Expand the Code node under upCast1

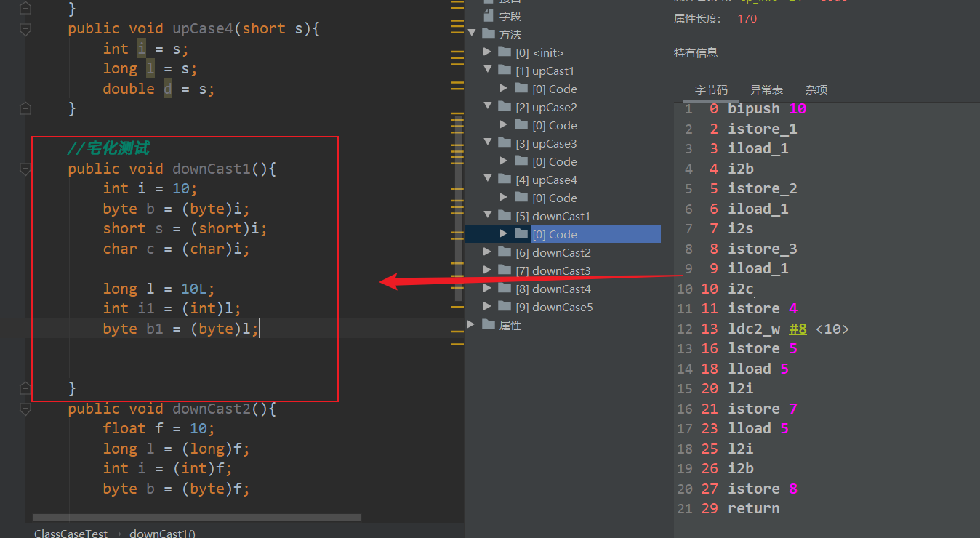505,89
